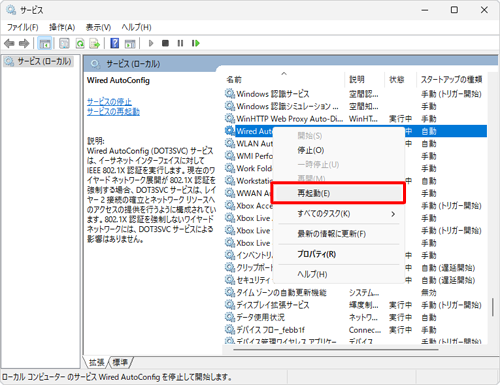Click 自動 startup type of データ使用状況 row
This screenshot has height=385, width=500.
tap(429, 317)
